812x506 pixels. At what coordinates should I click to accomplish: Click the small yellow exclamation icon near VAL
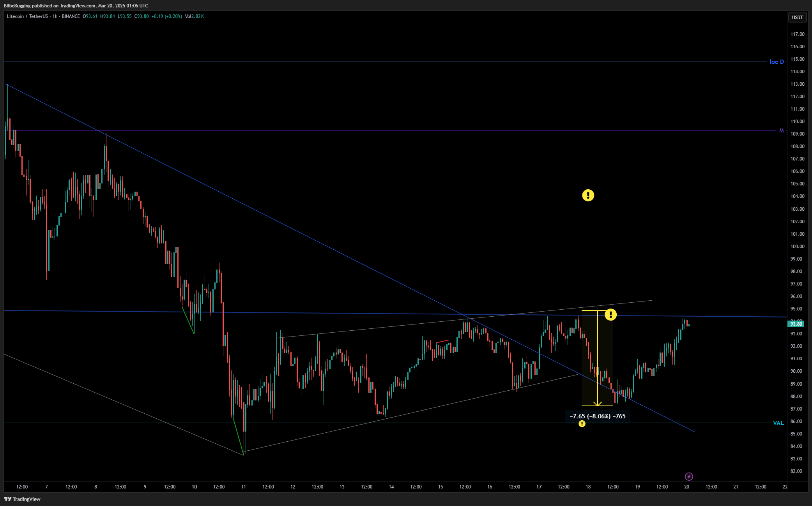pos(582,423)
